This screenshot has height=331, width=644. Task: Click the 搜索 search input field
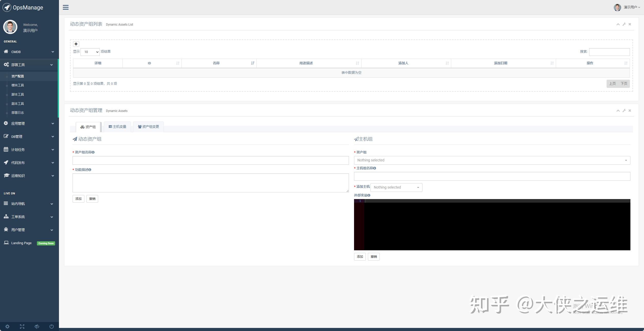[x=609, y=52]
